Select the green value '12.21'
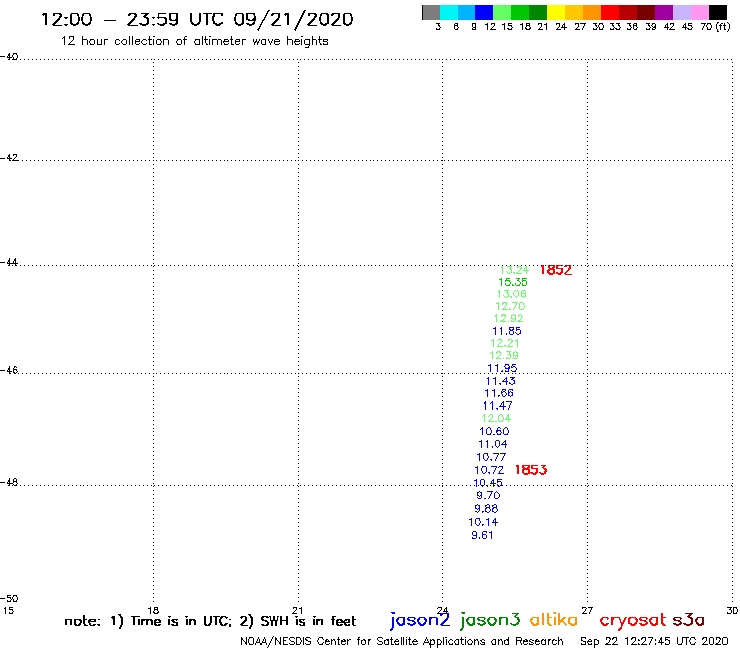Image resolution: width=740 pixels, height=650 pixels. 505,343
